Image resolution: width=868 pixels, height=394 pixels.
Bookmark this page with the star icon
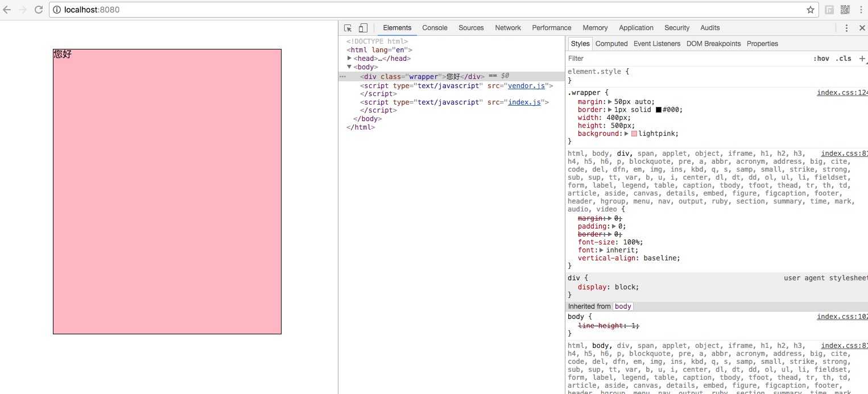pyautogui.click(x=810, y=10)
